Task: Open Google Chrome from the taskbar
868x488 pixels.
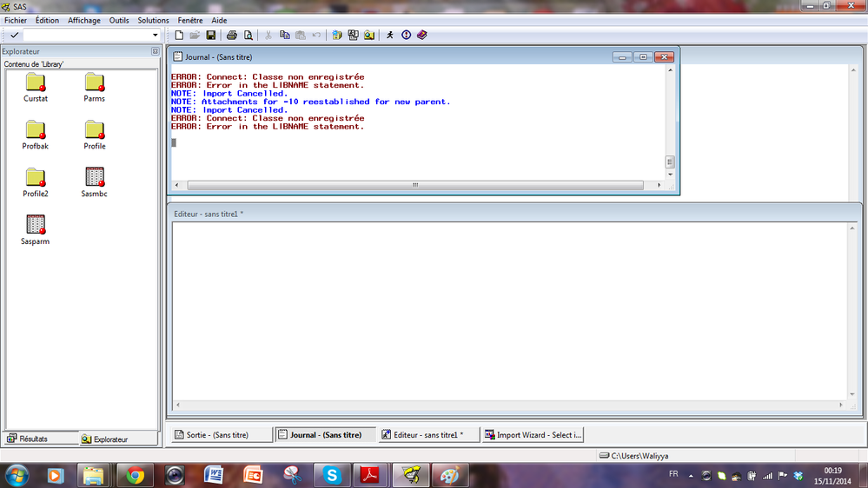Action: (x=135, y=475)
